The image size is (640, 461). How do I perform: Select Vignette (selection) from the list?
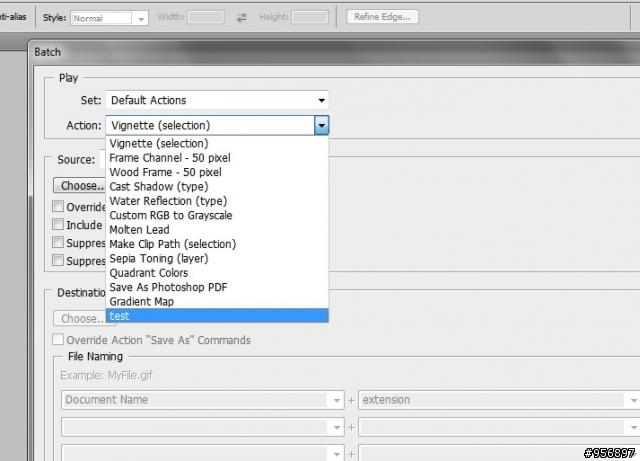[x=217, y=143]
